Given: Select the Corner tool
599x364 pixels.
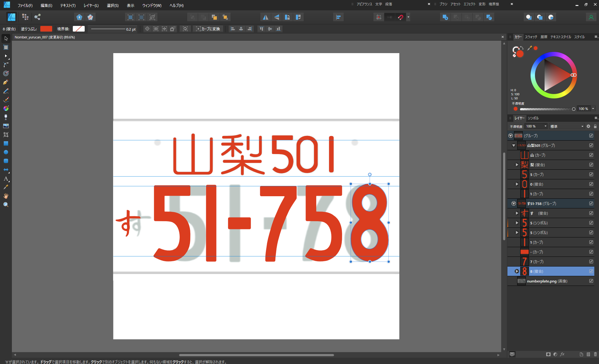Looking at the screenshot, I should coord(6,65).
